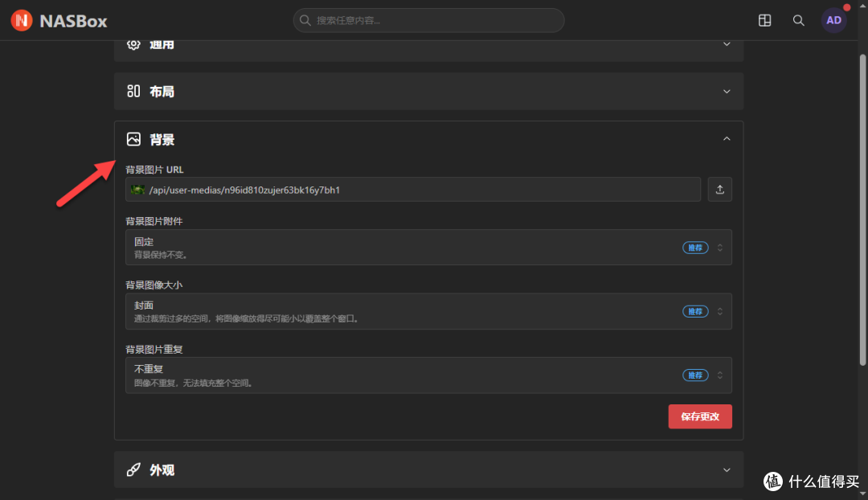Screen dimensions: 868x500
Task: Open the 背景图像大小 封面 dropdown
Action: coord(428,311)
